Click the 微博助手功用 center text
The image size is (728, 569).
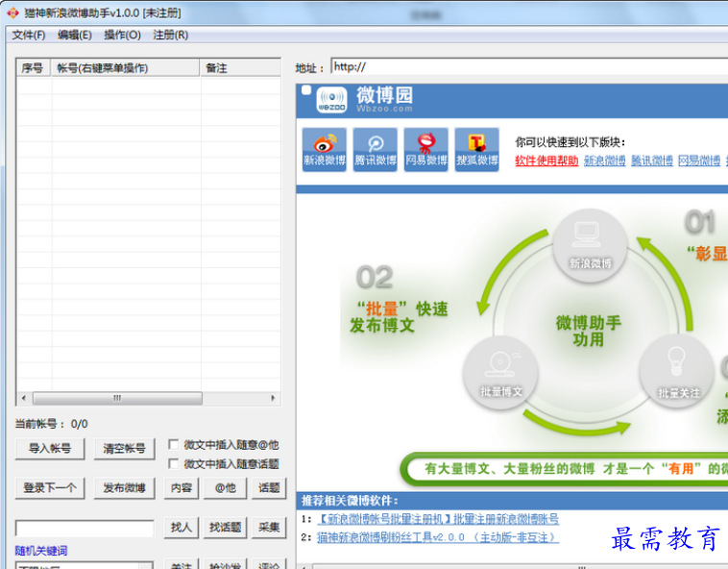coord(588,332)
